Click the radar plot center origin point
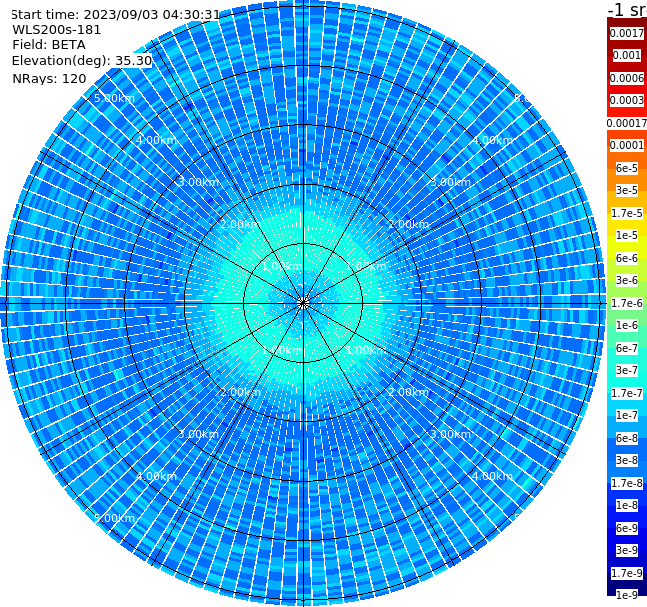The height and width of the screenshot is (607, 647). pos(303,303)
